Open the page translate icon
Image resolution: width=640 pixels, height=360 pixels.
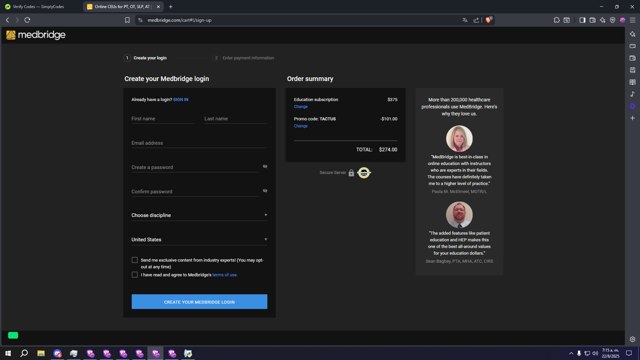(465, 20)
